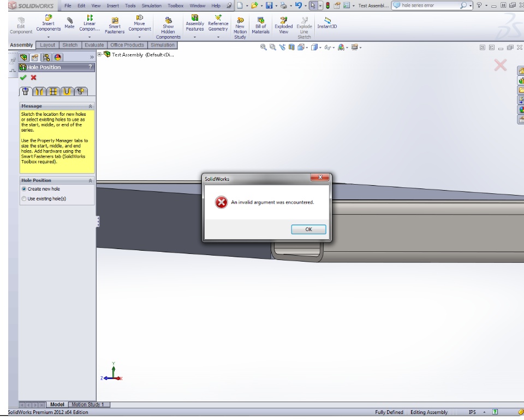Open the Motion Study 1 tab
Image resolution: width=524 pixels, height=420 pixels.
(88, 404)
